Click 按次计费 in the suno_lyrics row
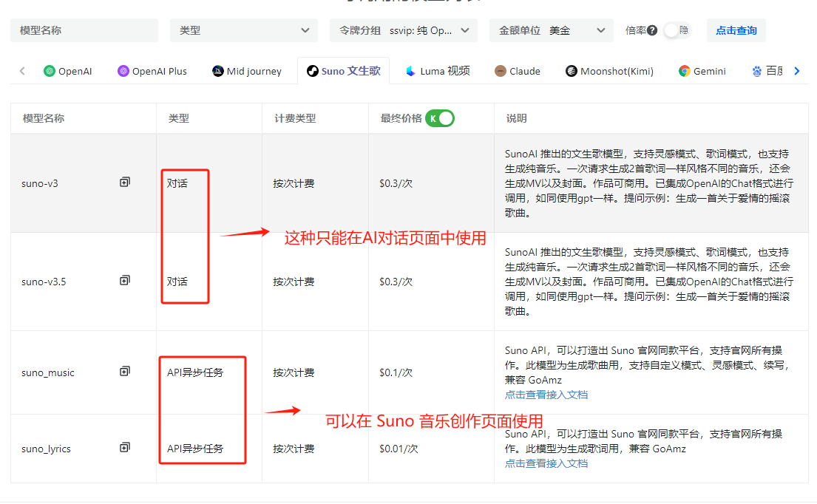 click(294, 449)
